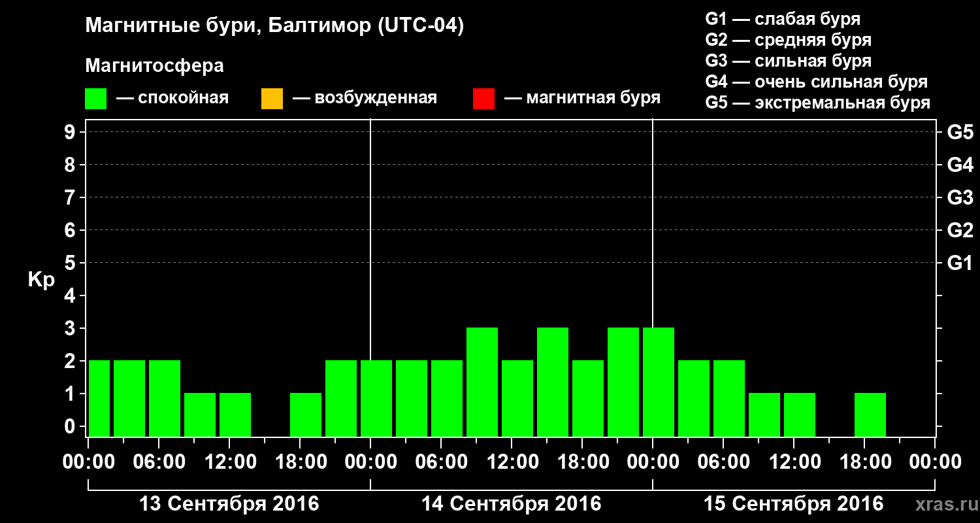Click the 14 September 15:00–18:00 bar
980x523 pixels.
pyautogui.click(x=553, y=382)
